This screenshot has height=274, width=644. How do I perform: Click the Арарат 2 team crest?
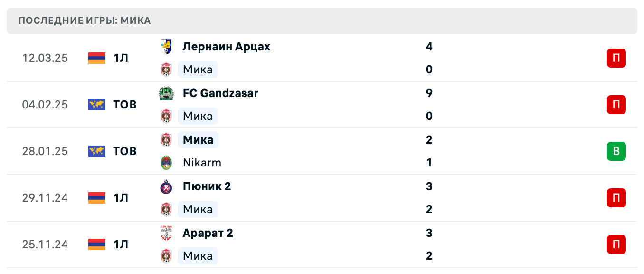click(x=166, y=233)
